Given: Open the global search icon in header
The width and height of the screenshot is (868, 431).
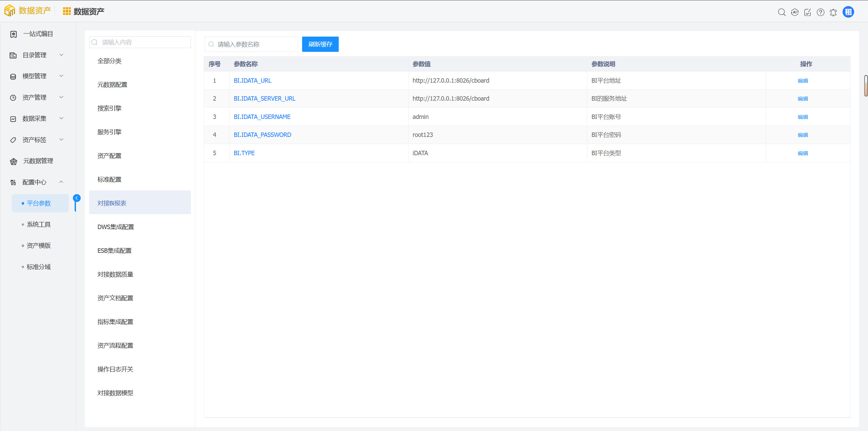Looking at the screenshot, I should tap(782, 12).
